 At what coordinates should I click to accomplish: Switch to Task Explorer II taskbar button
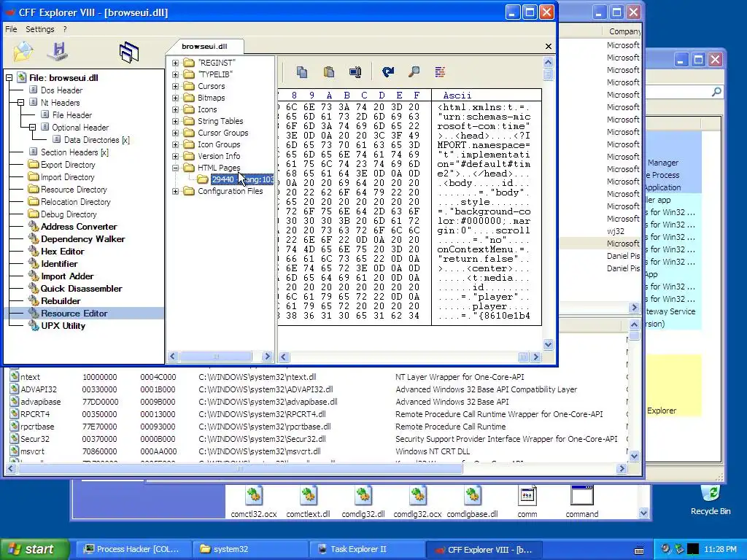click(367, 549)
